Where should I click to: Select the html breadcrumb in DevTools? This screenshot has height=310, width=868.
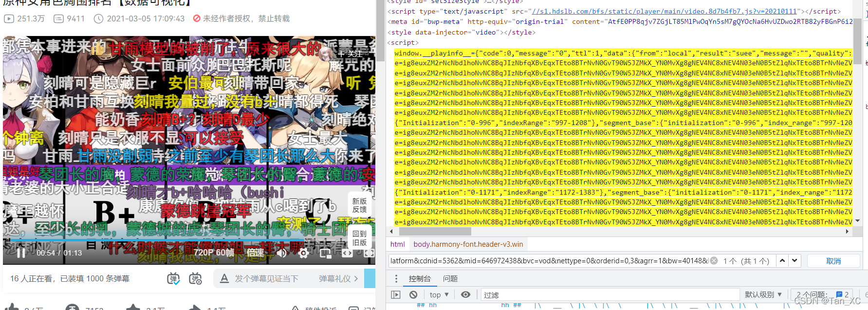[x=398, y=244]
